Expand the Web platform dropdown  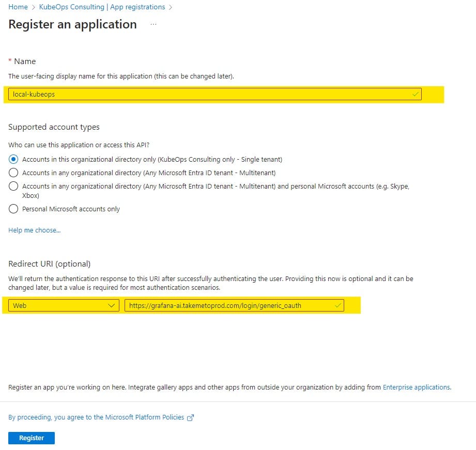point(64,305)
